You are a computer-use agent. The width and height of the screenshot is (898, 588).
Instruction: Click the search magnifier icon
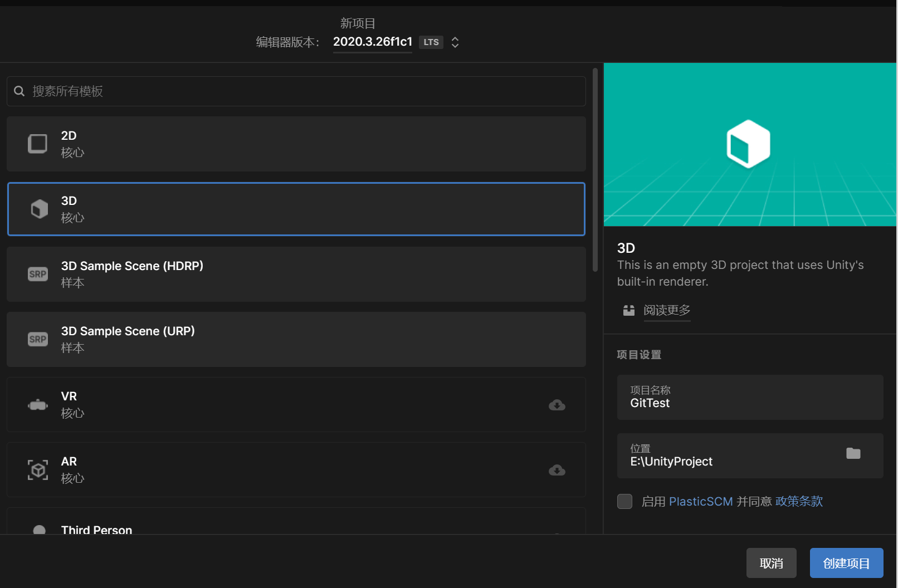pyautogui.click(x=19, y=91)
